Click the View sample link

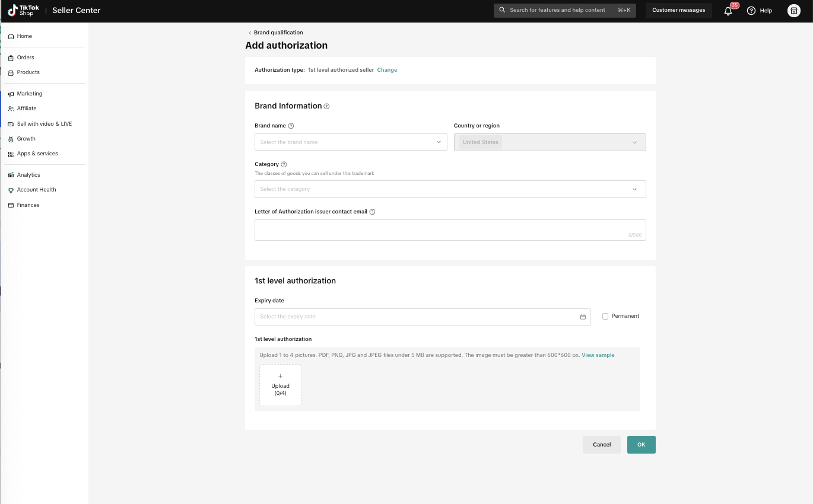pyautogui.click(x=598, y=355)
